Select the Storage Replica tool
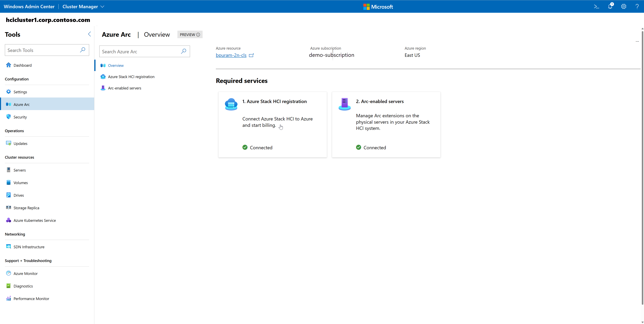 click(26, 207)
